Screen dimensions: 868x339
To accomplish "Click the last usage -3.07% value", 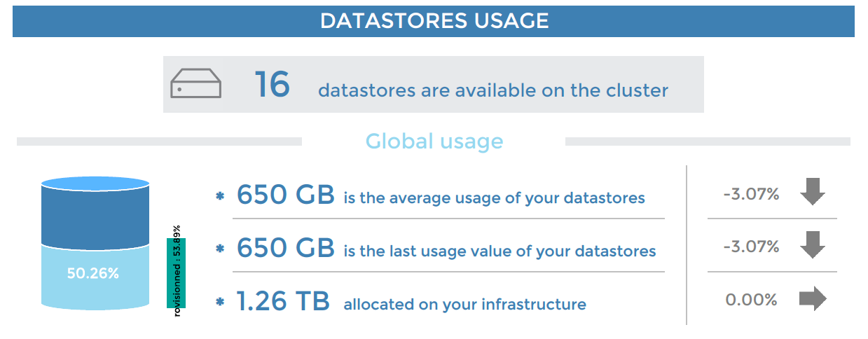I will [x=751, y=247].
